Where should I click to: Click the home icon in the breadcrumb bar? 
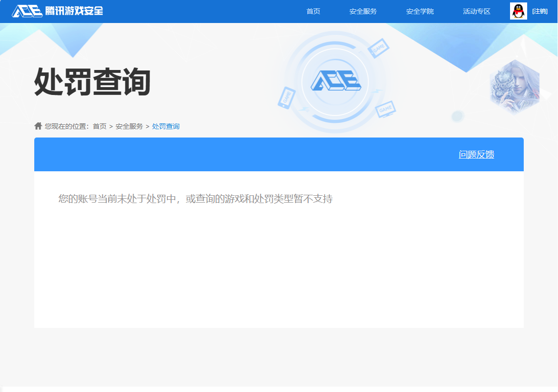pyautogui.click(x=38, y=125)
